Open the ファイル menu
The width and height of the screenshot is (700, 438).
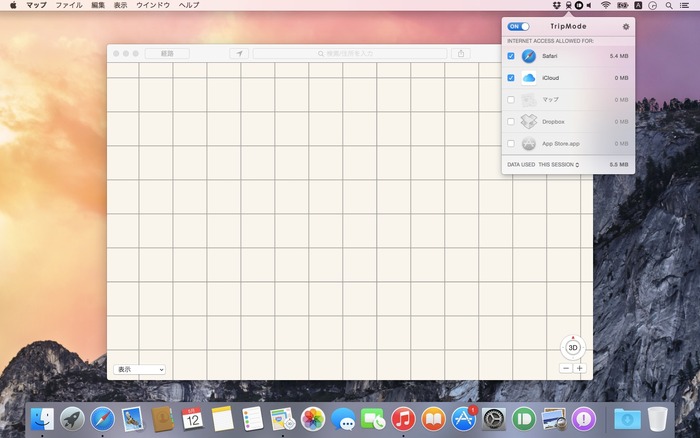(69, 5)
